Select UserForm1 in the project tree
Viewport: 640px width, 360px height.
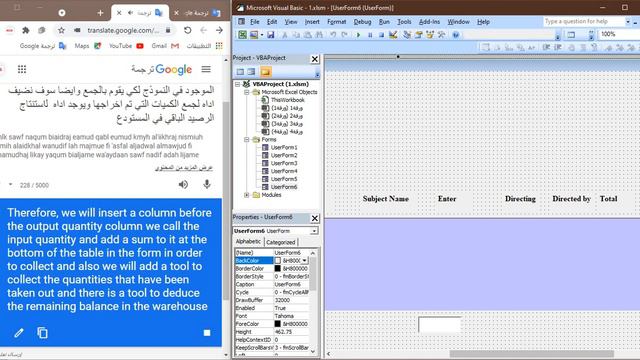point(284,147)
